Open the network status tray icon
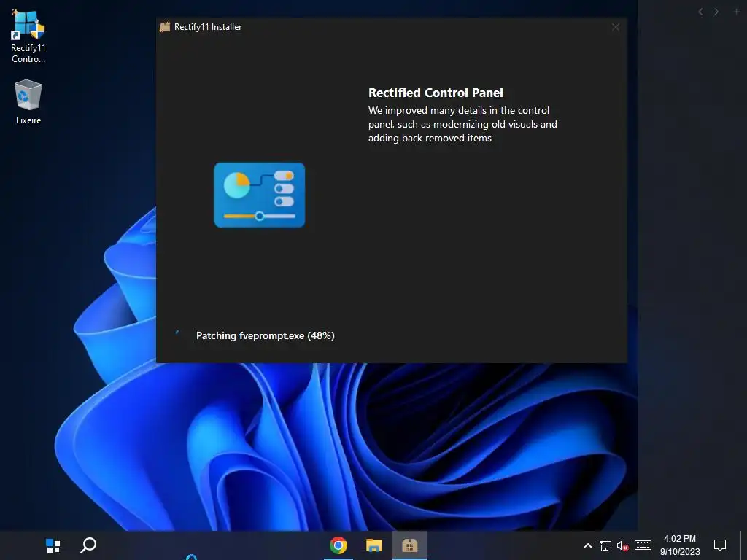 click(x=605, y=545)
